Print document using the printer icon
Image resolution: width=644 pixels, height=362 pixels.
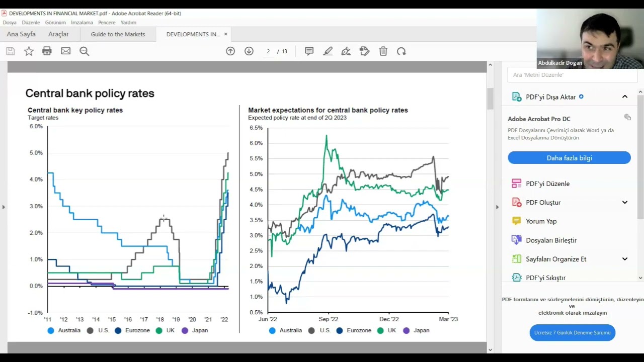point(47,51)
